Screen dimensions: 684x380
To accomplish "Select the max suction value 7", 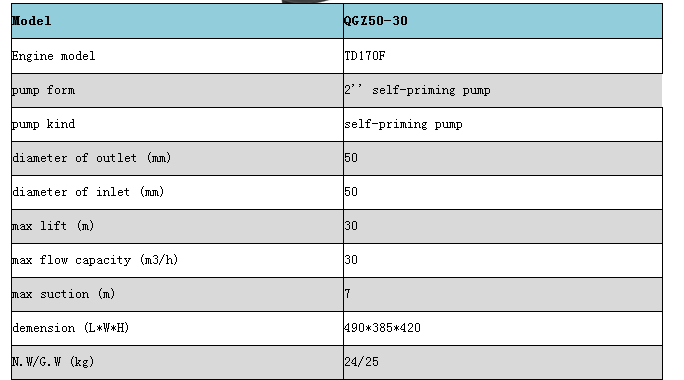I will (x=347, y=294).
